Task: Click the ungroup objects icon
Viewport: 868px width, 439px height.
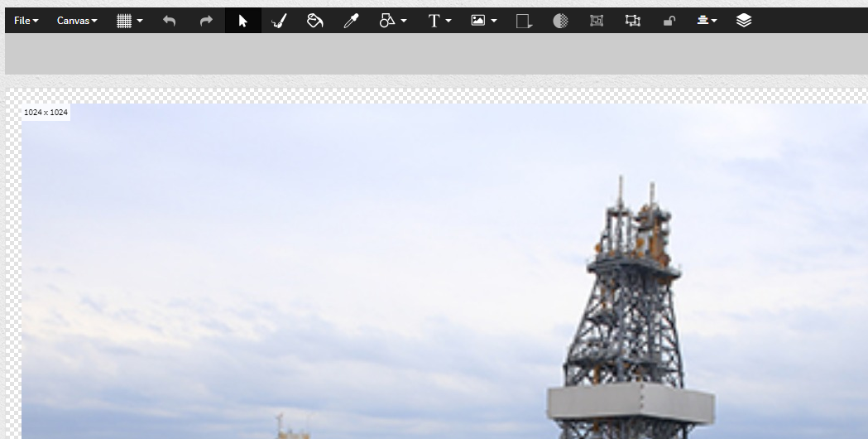Action: (633, 21)
